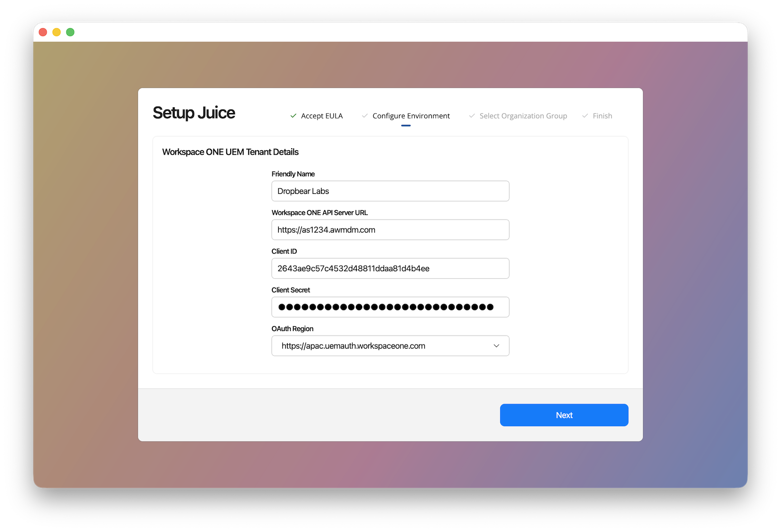Click the Setup Juice heading
Screen dimensions: 781x532
tap(194, 113)
